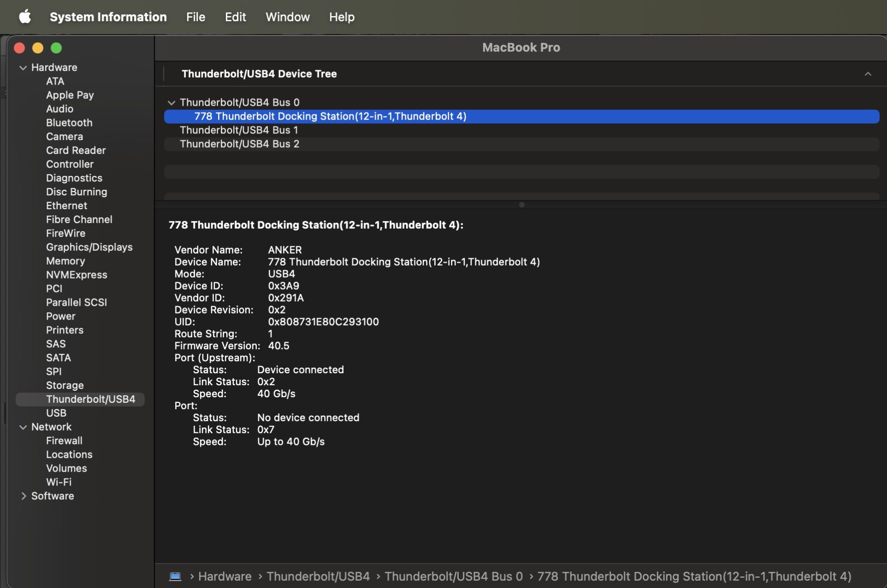The image size is (887, 588).
Task: Select Thunderbolt/USB4 Bus 1
Action: coord(239,130)
